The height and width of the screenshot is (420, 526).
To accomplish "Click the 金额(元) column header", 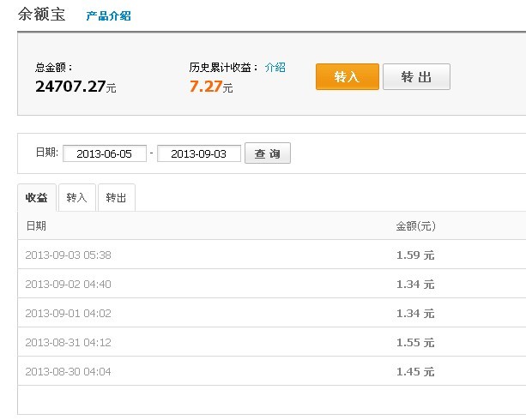I will tap(415, 226).
